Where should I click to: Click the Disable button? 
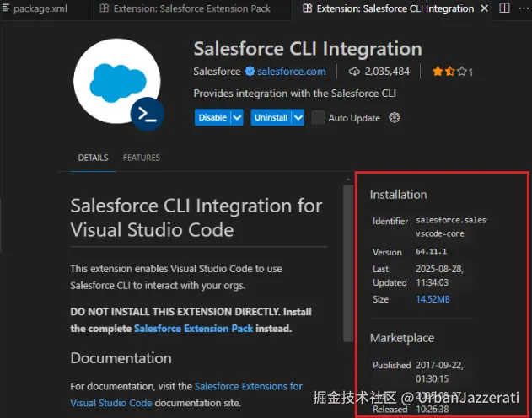pyautogui.click(x=212, y=118)
